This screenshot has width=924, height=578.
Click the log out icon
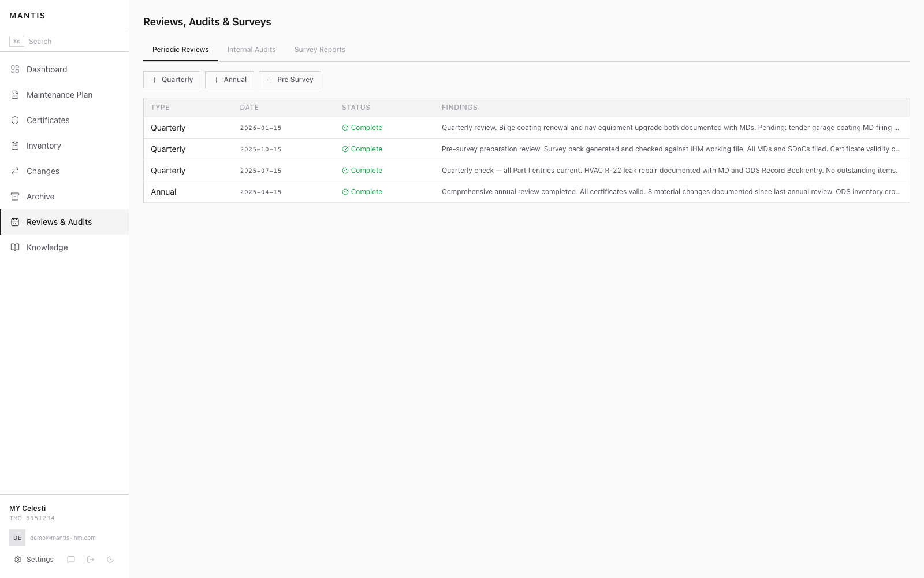pyautogui.click(x=91, y=560)
